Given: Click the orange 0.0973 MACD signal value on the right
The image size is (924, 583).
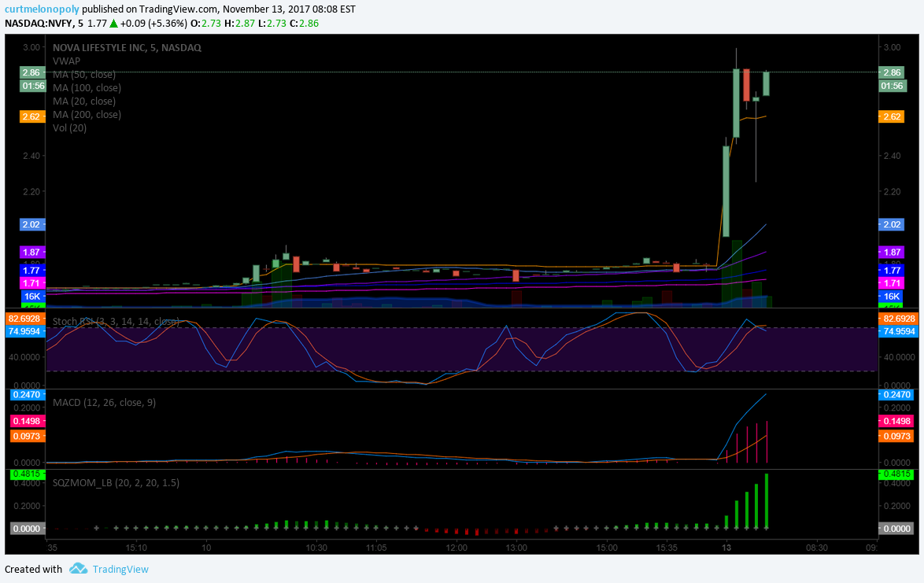Looking at the screenshot, I should (896, 437).
